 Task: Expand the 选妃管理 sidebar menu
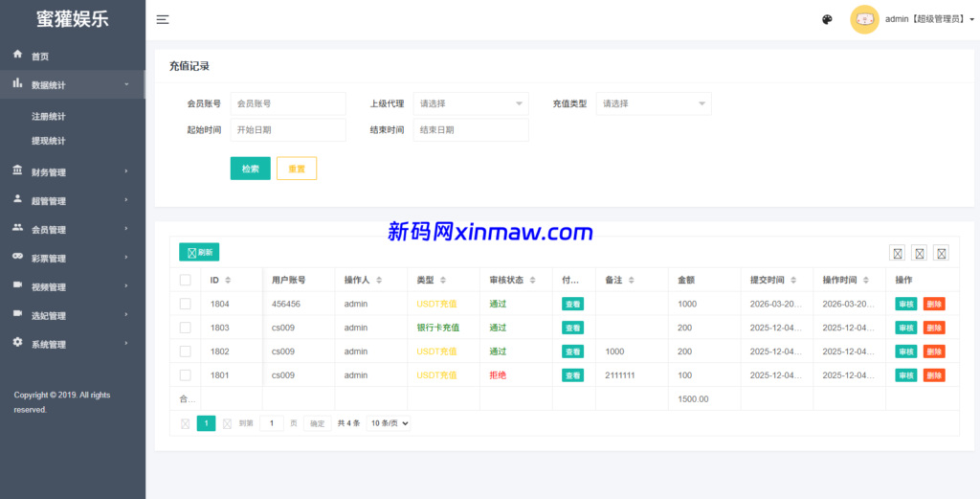coord(73,316)
